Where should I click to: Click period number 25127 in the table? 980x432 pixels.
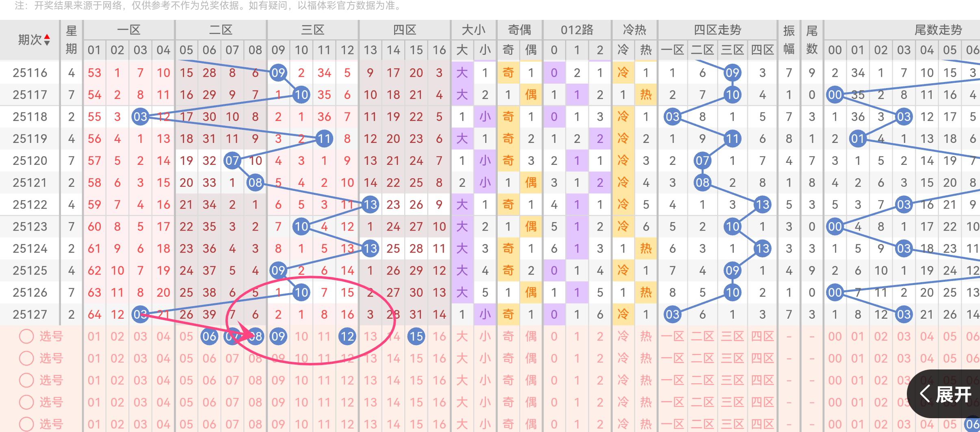30,315
